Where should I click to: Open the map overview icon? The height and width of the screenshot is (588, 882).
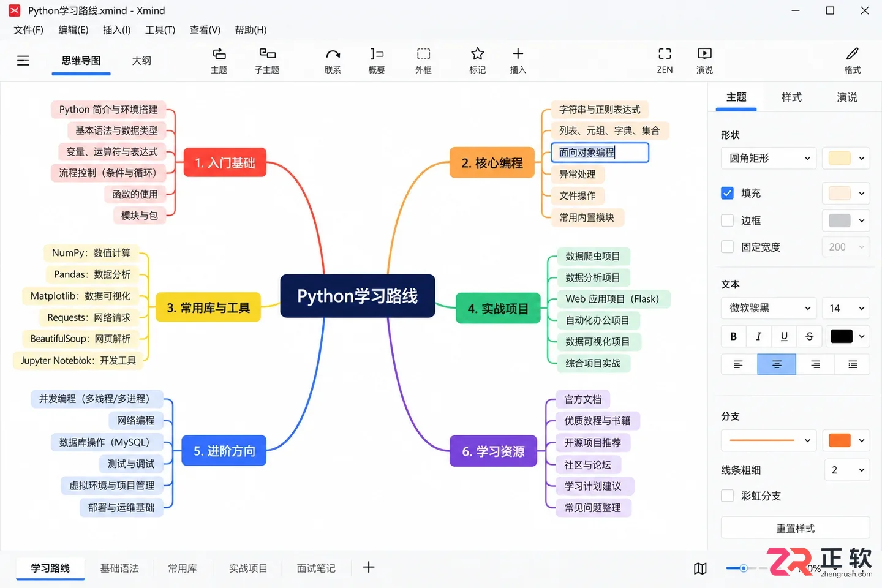click(x=700, y=568)
